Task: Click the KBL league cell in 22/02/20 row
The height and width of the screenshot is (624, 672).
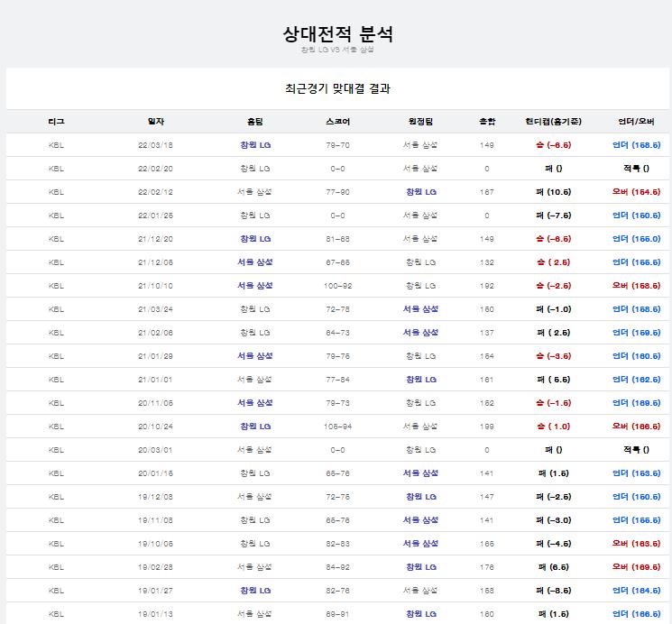Action: pos(56,169)
